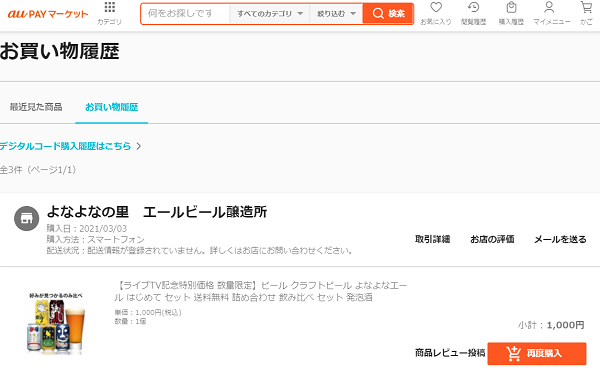The image size is (600, 377).
Task: Click the 購入日：2021/03/03 text
Action: 86,229
